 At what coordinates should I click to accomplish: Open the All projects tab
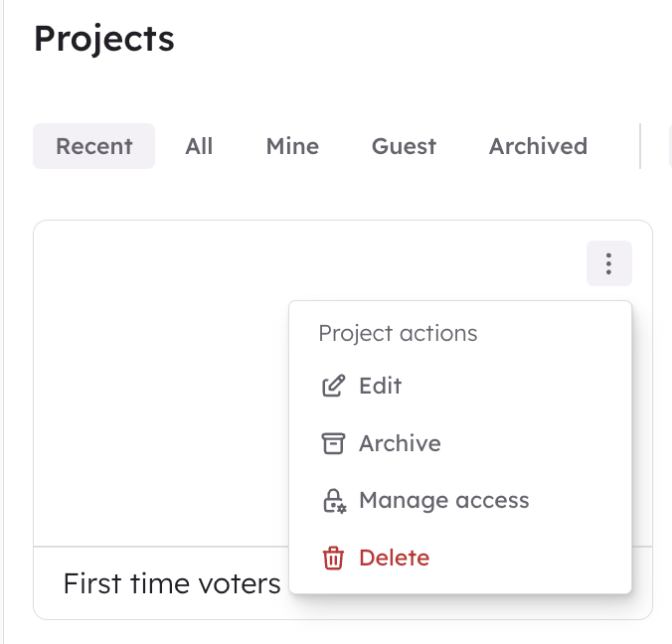(x=199, y=146)
